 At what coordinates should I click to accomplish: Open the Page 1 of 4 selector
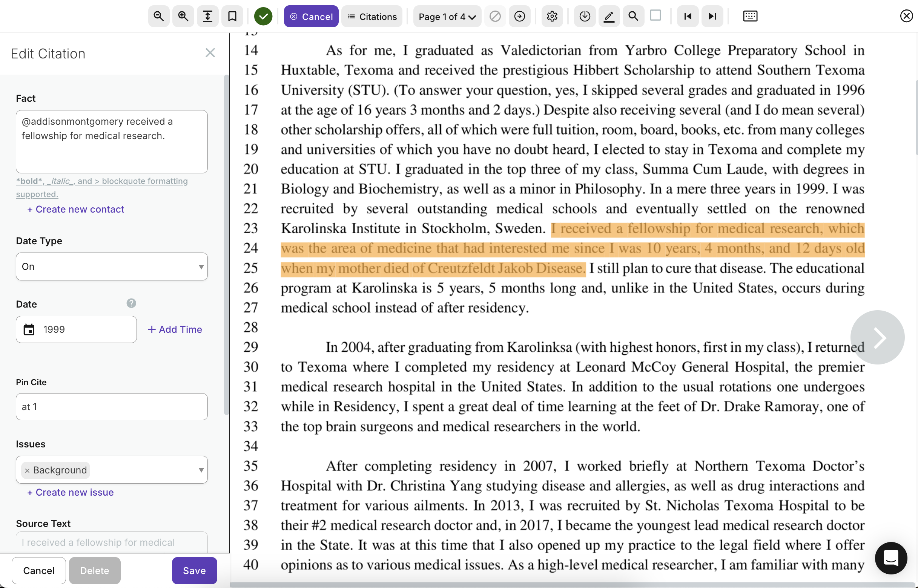(x=447, y=17)
